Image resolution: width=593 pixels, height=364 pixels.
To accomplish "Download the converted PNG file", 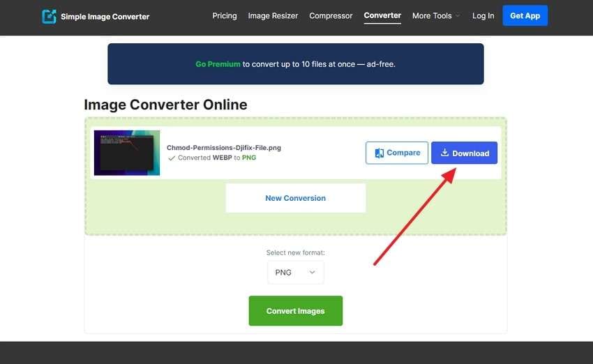I will click(465, 153).
